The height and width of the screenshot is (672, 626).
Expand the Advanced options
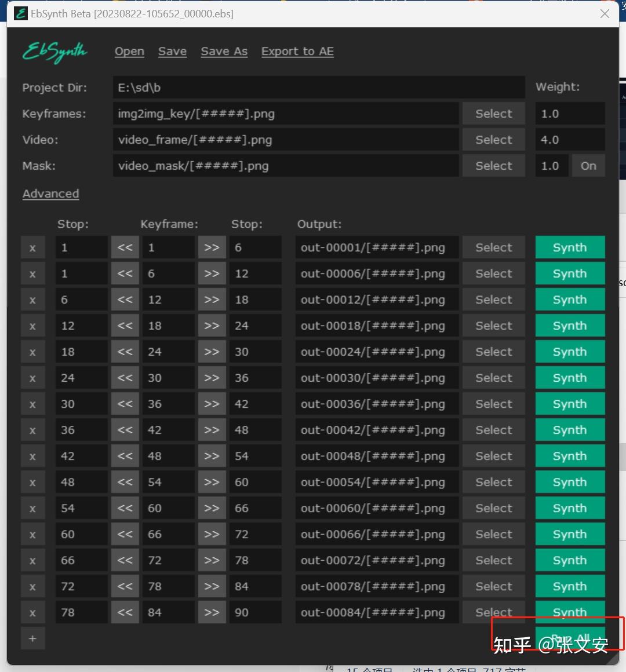(50, 193)
